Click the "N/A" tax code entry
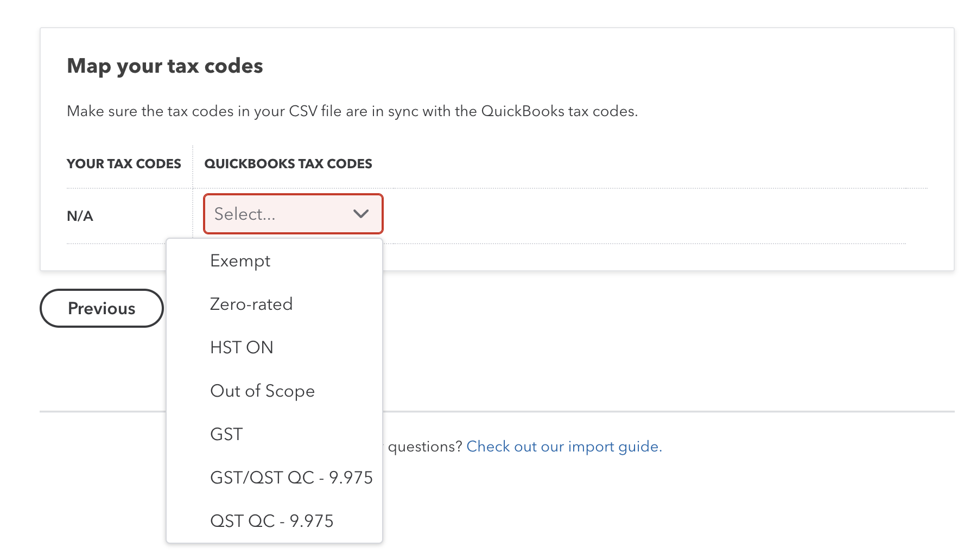Image resolution: width=964 pixels, height=560 pixels. point(79,215)
